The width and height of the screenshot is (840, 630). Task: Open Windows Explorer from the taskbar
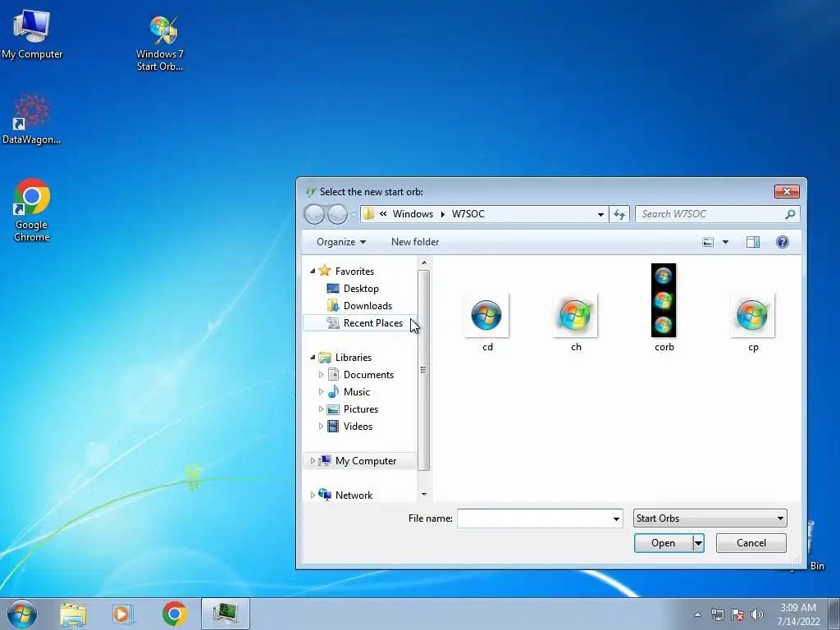(73, 614)
